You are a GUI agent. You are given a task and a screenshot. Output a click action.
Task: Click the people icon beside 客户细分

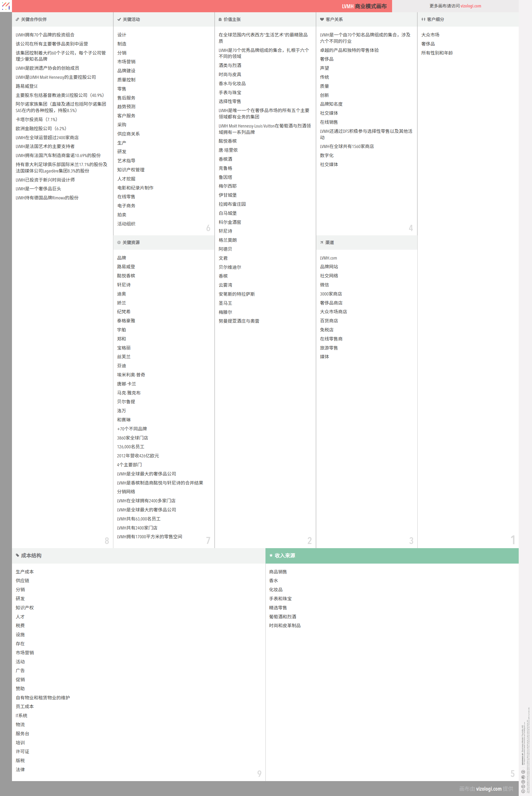pyautogui.click(x=423, y=19)
